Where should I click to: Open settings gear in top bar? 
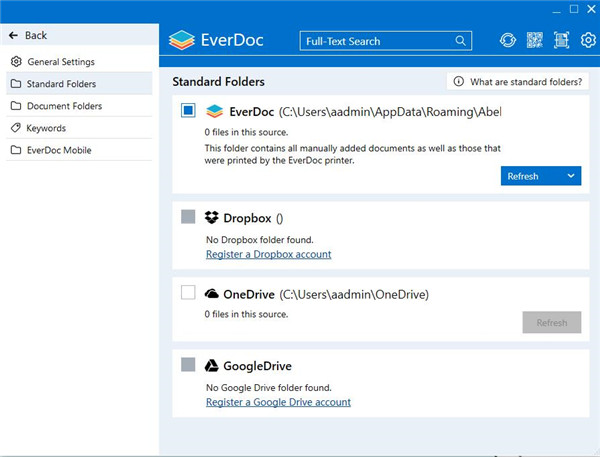(588, 41)
